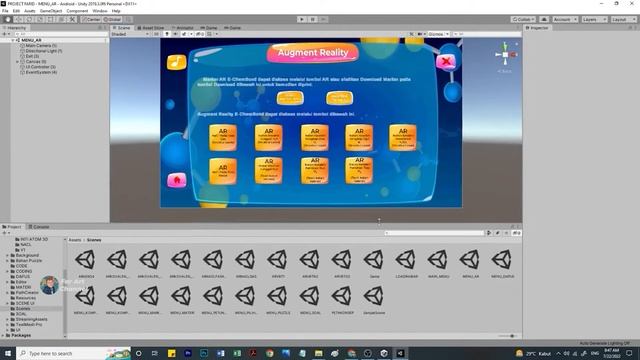Expand the Canvas object in Hierarchy
Image resolution: width=640 pixels, height=360 pixels.
pyautogui.click(x=18, y=62)
